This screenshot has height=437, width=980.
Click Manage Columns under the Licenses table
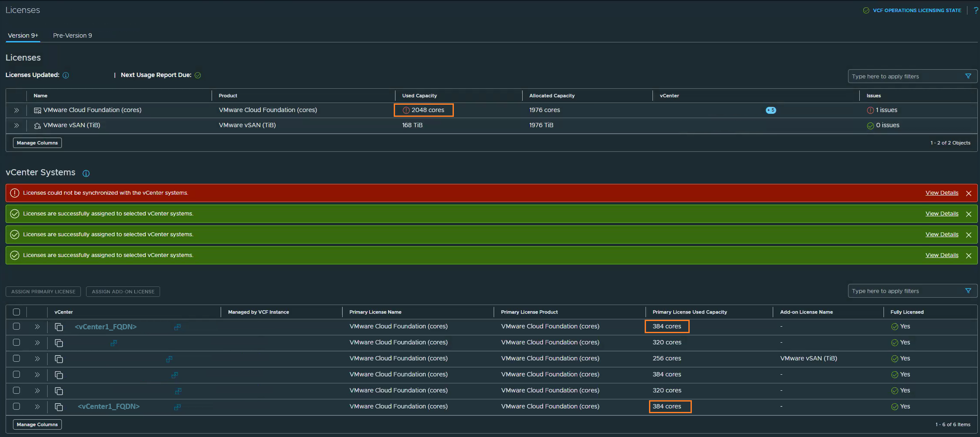[37, 143]
